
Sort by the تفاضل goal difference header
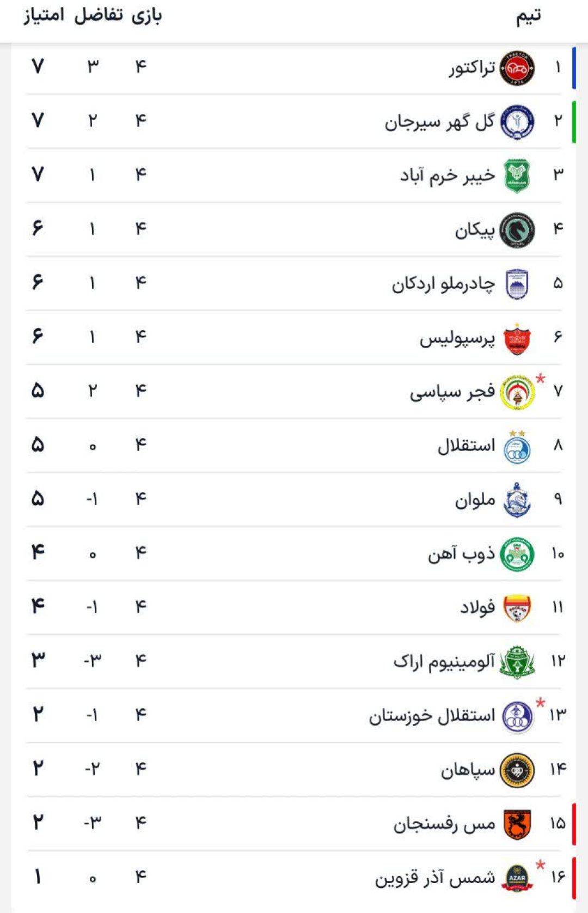(x=99, y=15)
